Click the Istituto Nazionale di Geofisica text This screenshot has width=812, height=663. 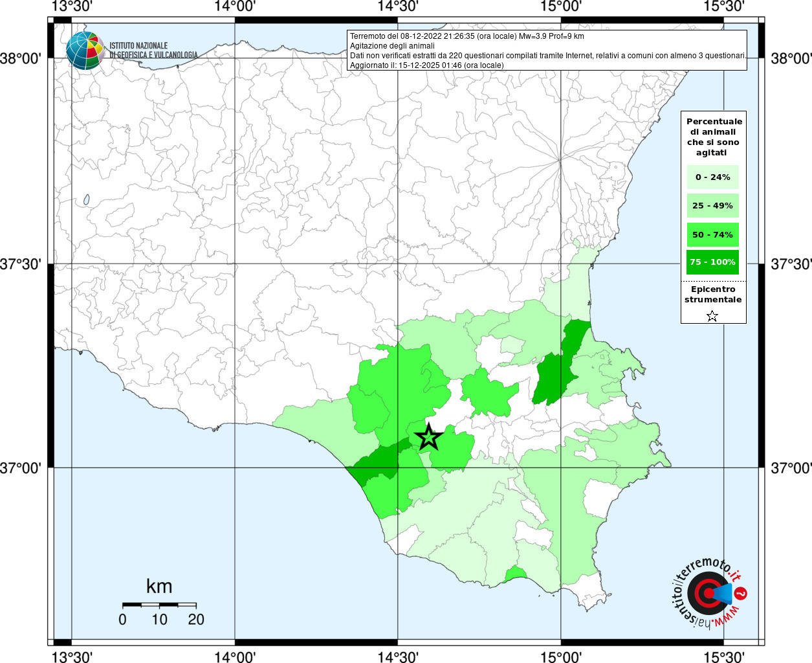tap(153, 51)
